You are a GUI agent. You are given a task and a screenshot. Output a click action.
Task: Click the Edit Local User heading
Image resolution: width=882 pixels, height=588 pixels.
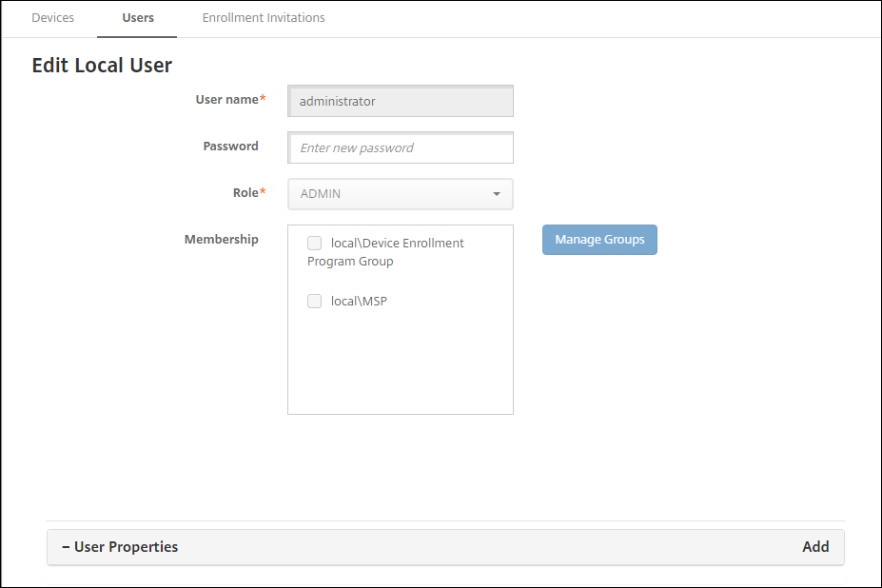(102, 66)
